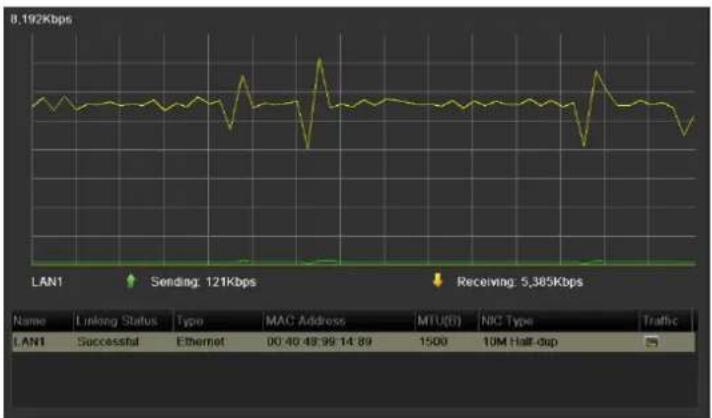Click MAC address 00:40:48:99:14:89 cell
The height and width of the screenshot is (418, 712).
point(319,341)
